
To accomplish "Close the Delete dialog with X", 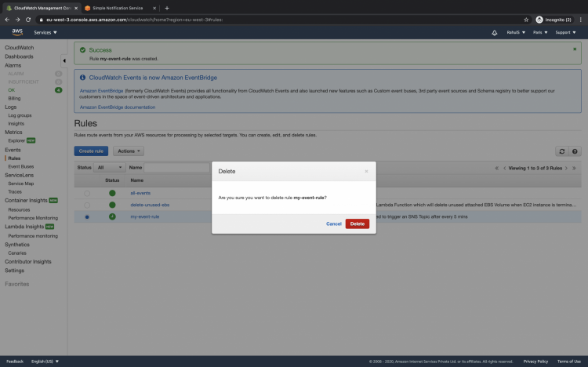I will 366,171.
